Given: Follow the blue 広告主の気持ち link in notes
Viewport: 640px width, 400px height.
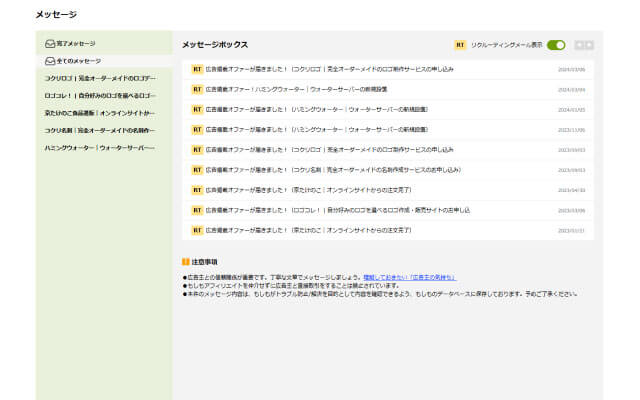Looking at the screenshot, I should tap(409, 277).
